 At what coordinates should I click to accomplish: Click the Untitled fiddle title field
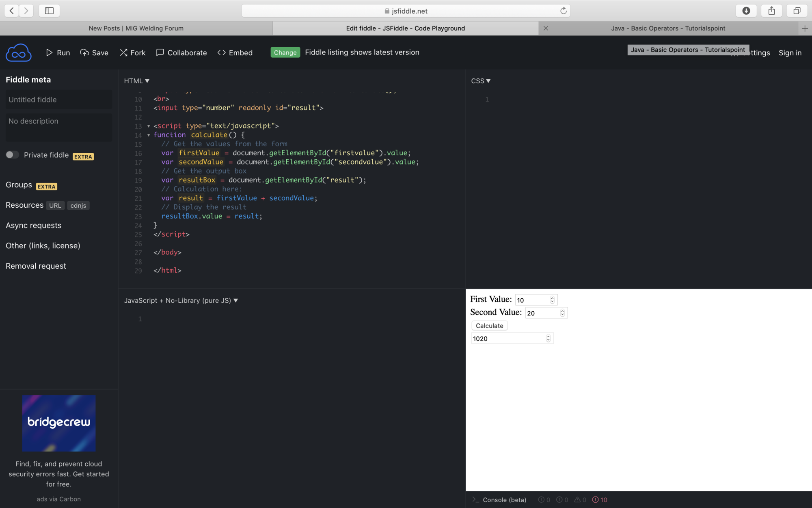click(58, 100)
